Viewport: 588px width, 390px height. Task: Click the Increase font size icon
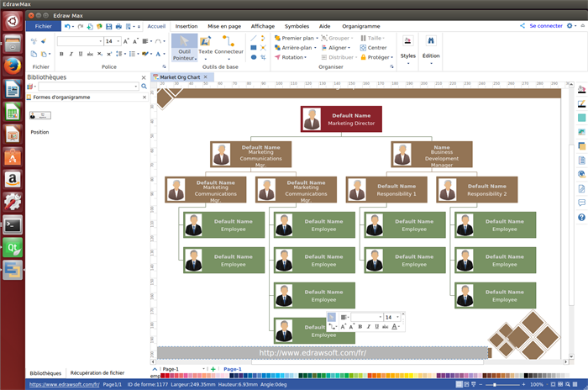click(126, 41)
